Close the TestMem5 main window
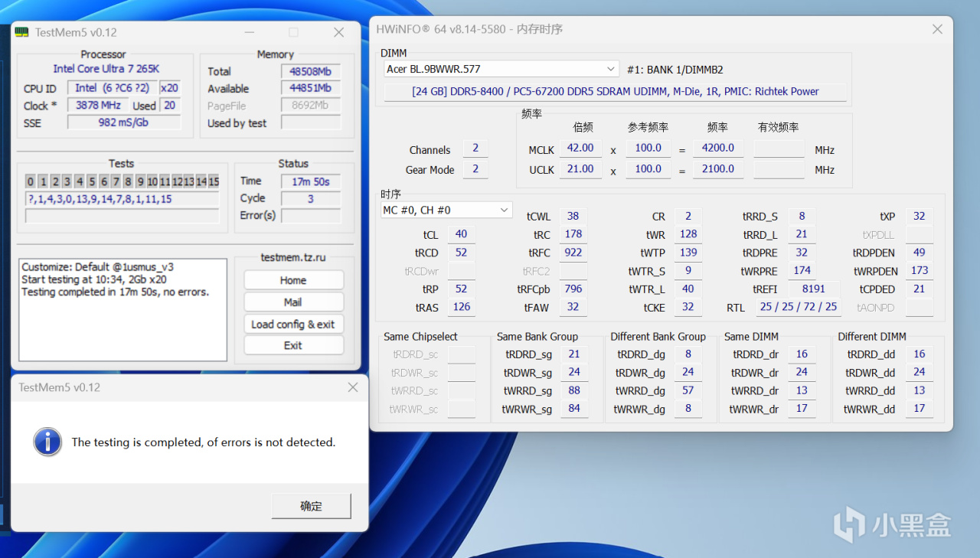The width and height of the screenshot is (980, 558). click(x=338, y=32)
